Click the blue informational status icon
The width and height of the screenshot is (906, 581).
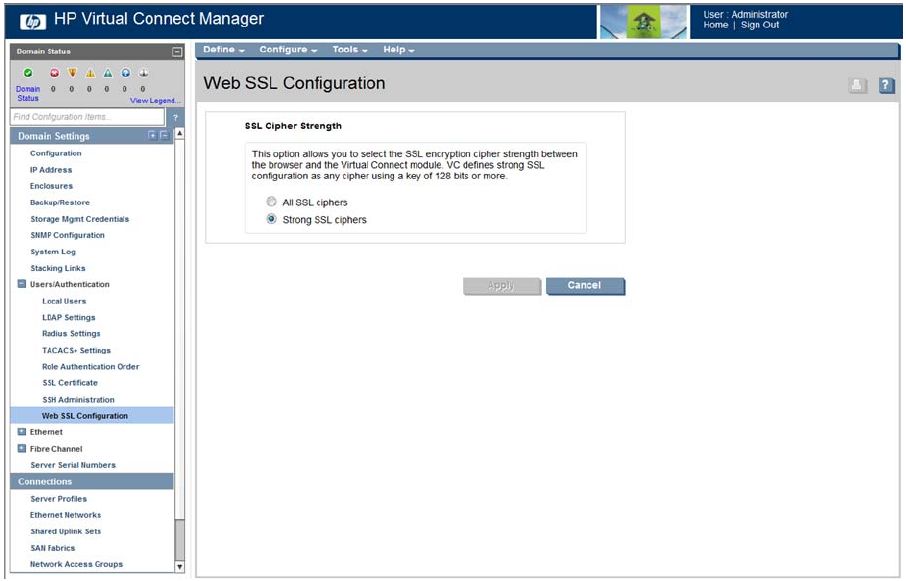[x=125, y=73]
